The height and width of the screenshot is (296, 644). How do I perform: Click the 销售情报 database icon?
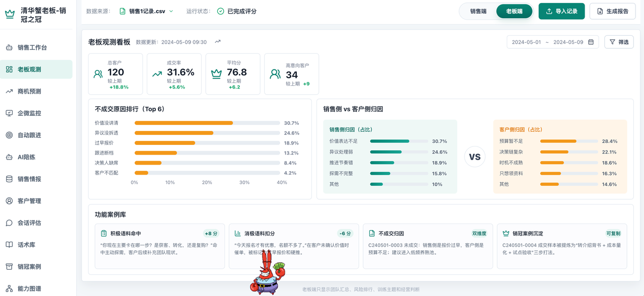(x=9, y=179)
